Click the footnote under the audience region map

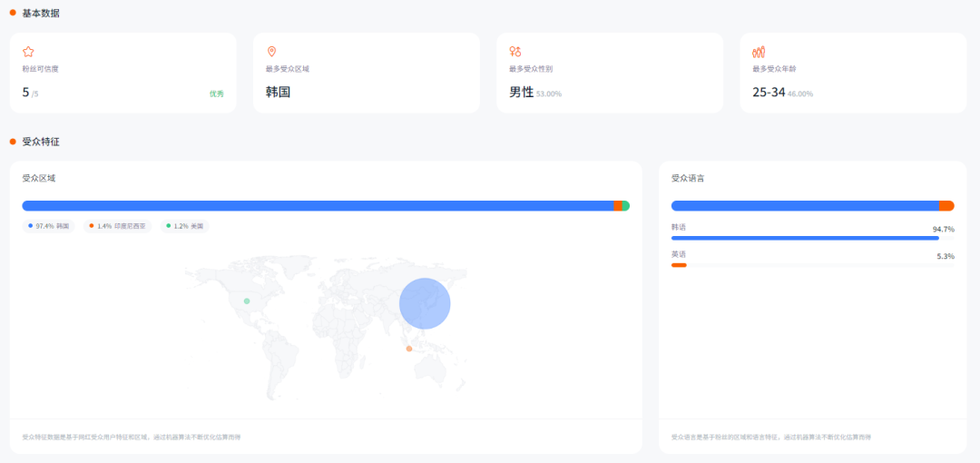pyautogui.click(x=132, y=437)
